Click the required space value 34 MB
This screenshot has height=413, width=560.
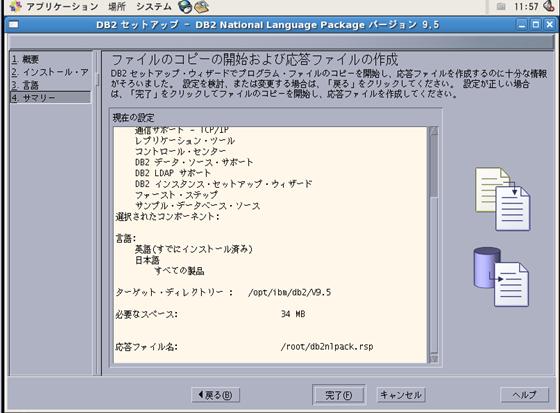coord(293,314)
